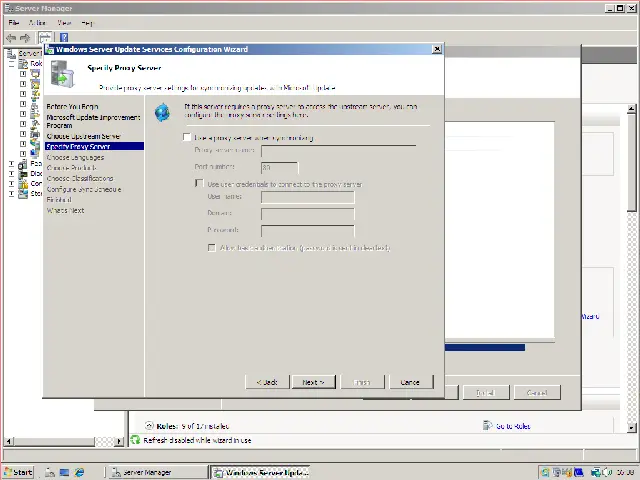Screen dimensions: 640x480
Task: Click the Forward arrow in Server Manager toolbar
Action: [25, 38]
